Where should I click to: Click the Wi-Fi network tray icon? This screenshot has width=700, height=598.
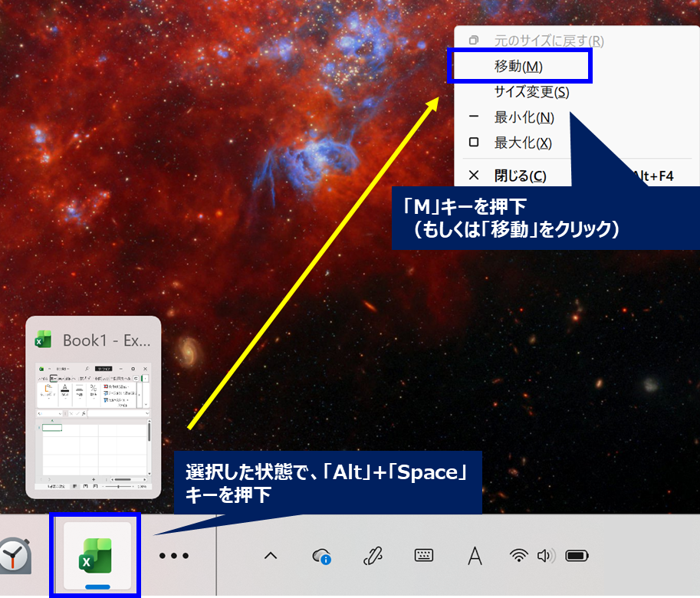tap(520, 555)
